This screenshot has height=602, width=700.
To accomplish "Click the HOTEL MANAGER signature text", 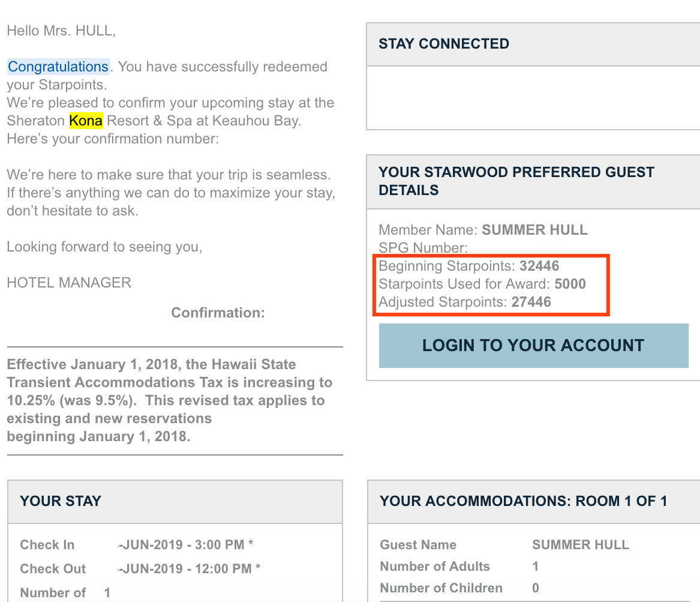I will click(x=69, y=283).
